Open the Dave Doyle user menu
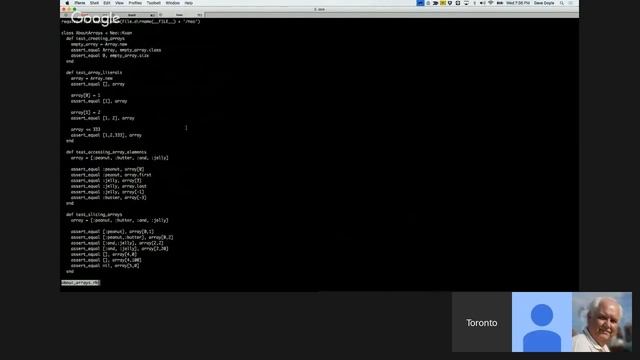The width and height of the screenshot is (640, 360). coord(544,3)
